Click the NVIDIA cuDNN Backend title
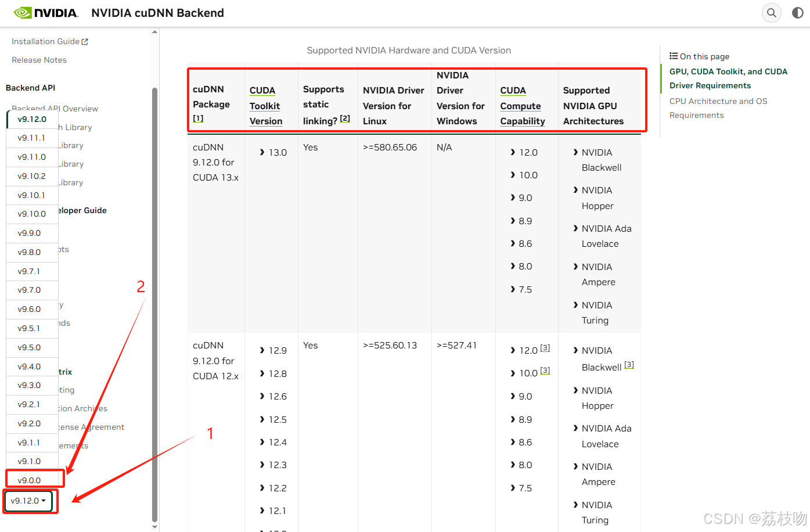Screen dimensions: 810x532 [158, 13]
